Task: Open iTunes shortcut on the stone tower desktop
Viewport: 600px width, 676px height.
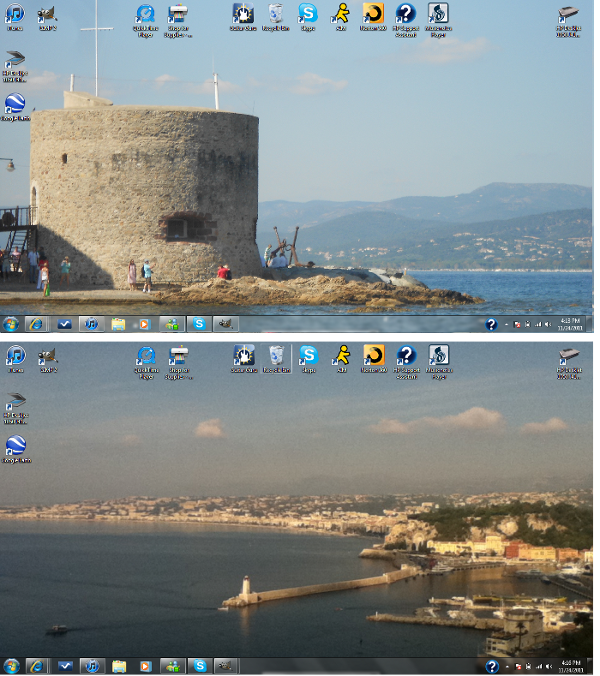Action: [x=15, y=17]
